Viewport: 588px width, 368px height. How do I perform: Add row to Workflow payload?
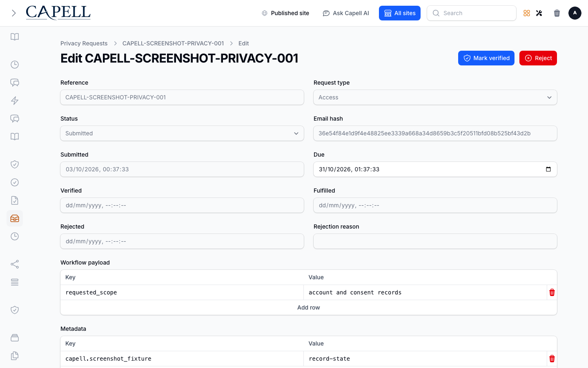click(309, 307)
